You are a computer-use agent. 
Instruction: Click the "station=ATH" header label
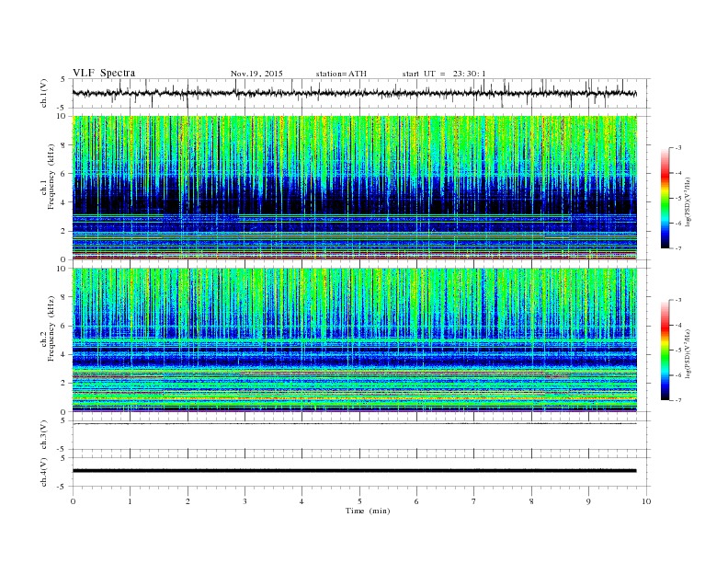(x=341, y=74)
